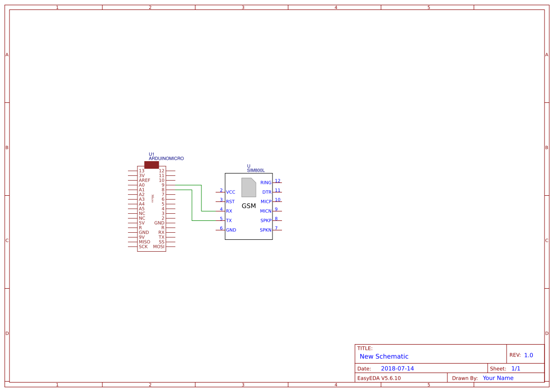This screenshot has width=554, height=392.
Task: Click the green wire to SIM800L RX
Action: click(x=209, y=210)
